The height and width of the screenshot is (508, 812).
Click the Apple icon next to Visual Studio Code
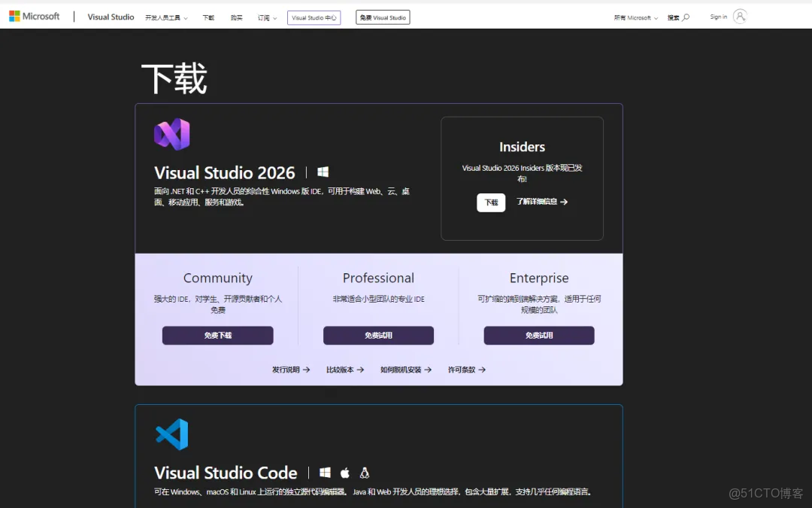point(344,473)
